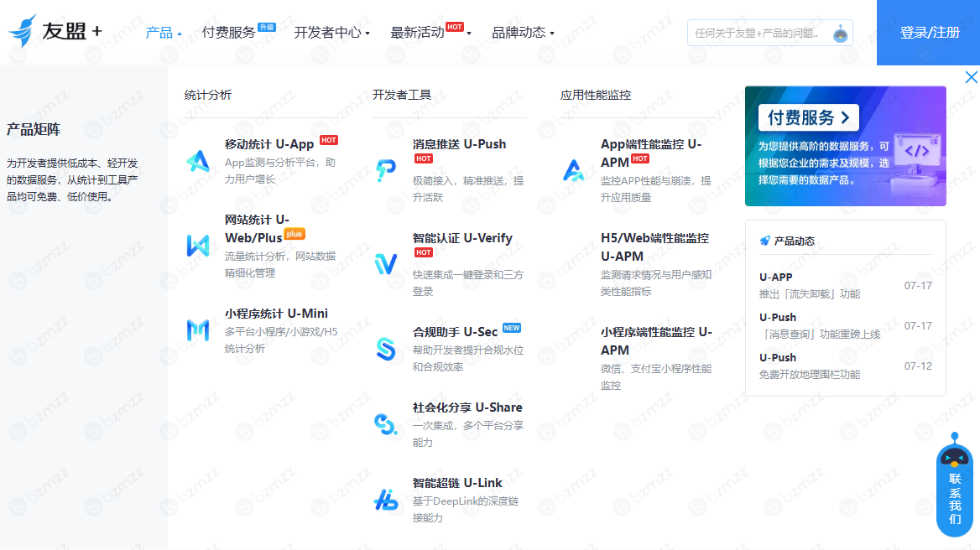980x550 pixels.
Task: Click the U-Mini product icon
Action: pyautogui.click(x=198, y=330)
